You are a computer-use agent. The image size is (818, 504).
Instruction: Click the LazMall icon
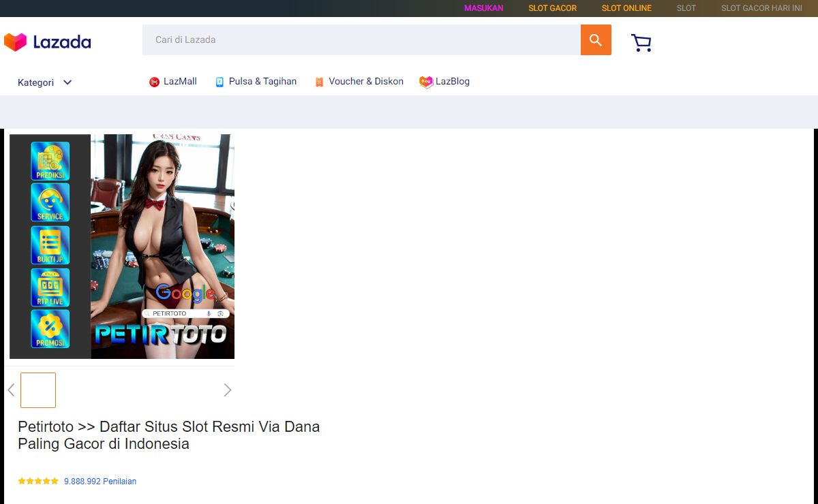click(154, 82)
